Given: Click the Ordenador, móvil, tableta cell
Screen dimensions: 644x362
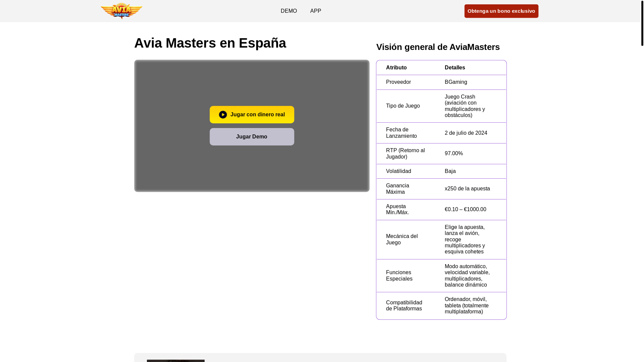Looking at the screenshot, I should point(467,305).
